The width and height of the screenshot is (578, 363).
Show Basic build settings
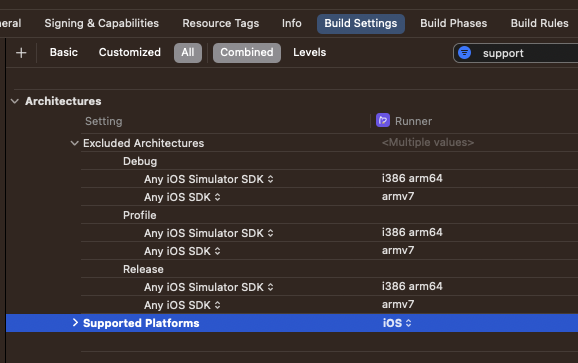coord(64,52)
